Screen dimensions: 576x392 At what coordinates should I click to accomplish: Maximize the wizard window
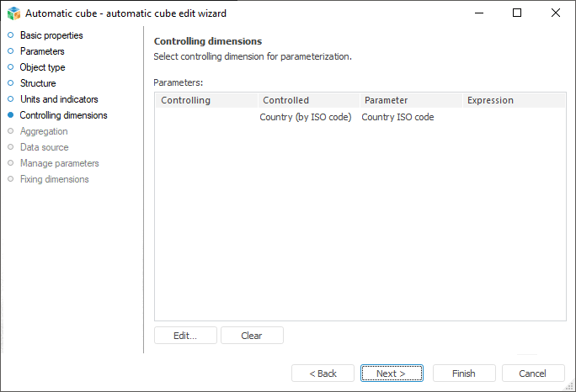click(517, 13)
